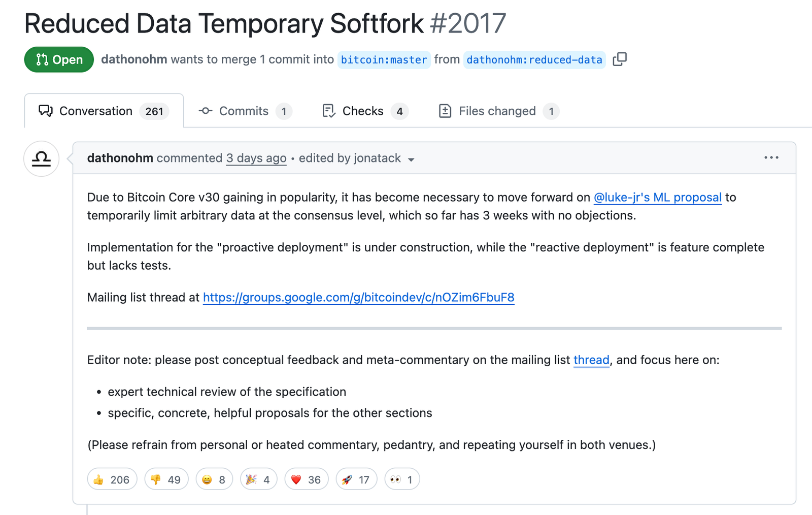Open the @luke-jr's ML proposal link

point(657,197)
